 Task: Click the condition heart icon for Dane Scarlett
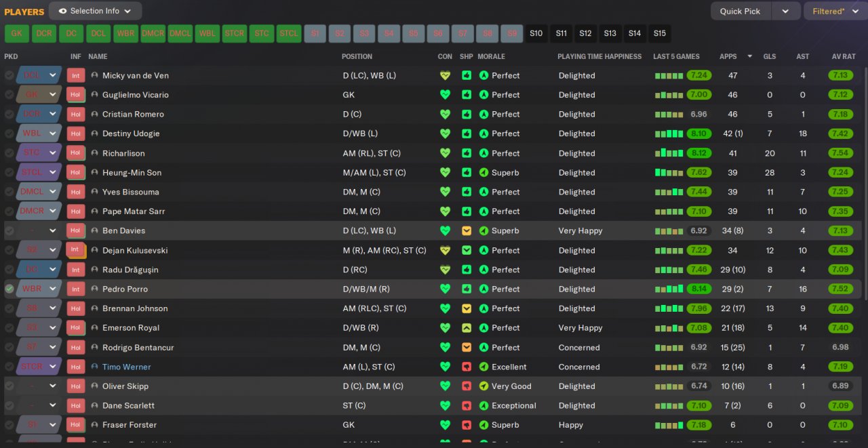(445, 405)
